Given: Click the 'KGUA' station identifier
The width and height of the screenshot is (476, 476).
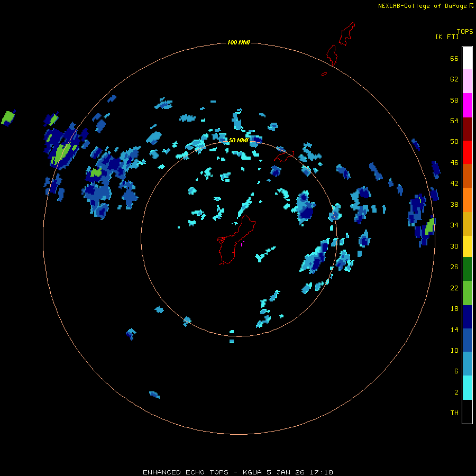Looking at the screenshot, I should [x=252, y=472].
